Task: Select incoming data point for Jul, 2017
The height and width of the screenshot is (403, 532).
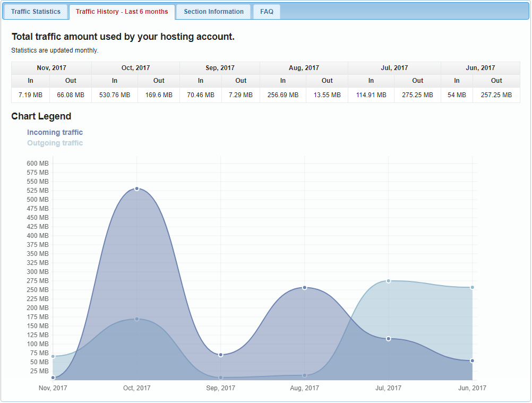Action: click(x=389, y=339)
